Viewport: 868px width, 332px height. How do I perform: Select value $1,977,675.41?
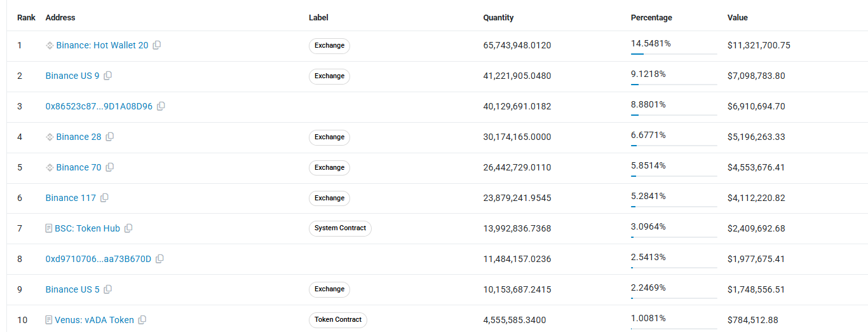tap(756, 259)
